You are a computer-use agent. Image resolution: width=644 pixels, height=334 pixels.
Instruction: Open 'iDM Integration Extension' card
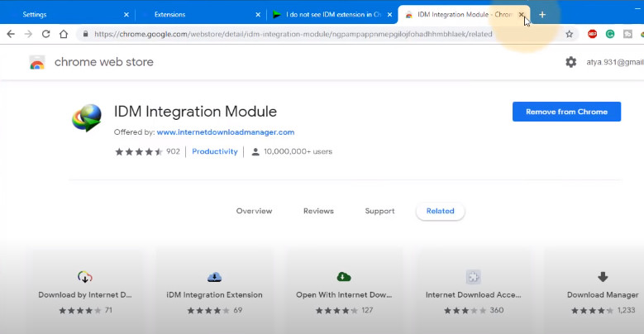(214, 292)
